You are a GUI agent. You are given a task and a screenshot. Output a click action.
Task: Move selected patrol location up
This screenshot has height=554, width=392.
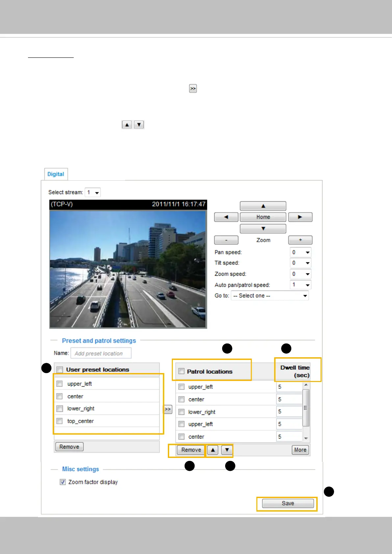[x=213, y=450]
